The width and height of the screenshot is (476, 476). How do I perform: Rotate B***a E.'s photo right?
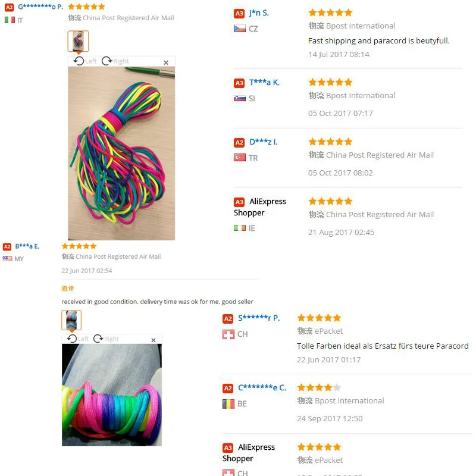pos(106,339)
